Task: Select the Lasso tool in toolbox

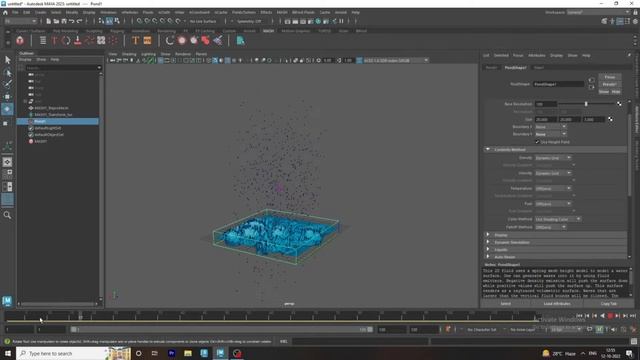Action: [x=7, y=73]
